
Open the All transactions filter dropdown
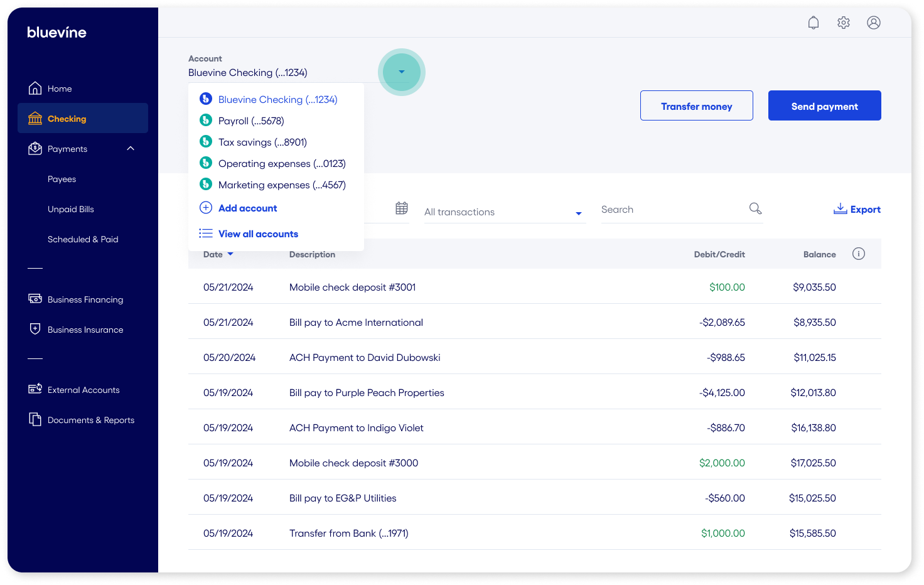tap(505, 212)
